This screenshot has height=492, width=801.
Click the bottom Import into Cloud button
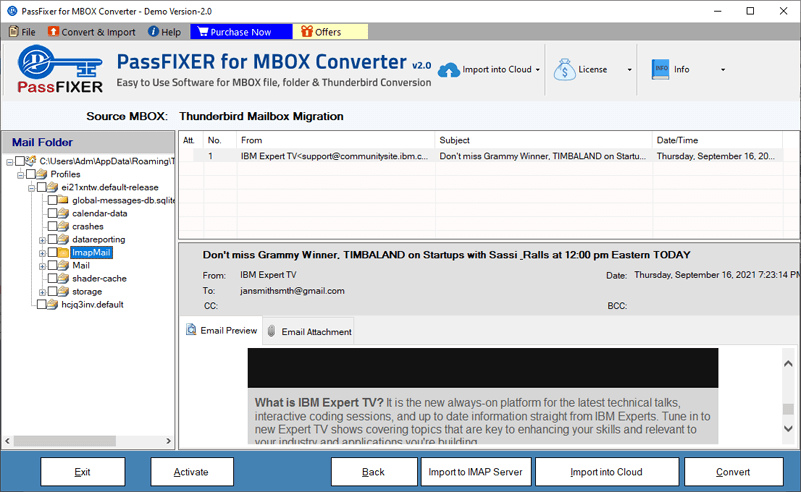click(x=607, y=472)
